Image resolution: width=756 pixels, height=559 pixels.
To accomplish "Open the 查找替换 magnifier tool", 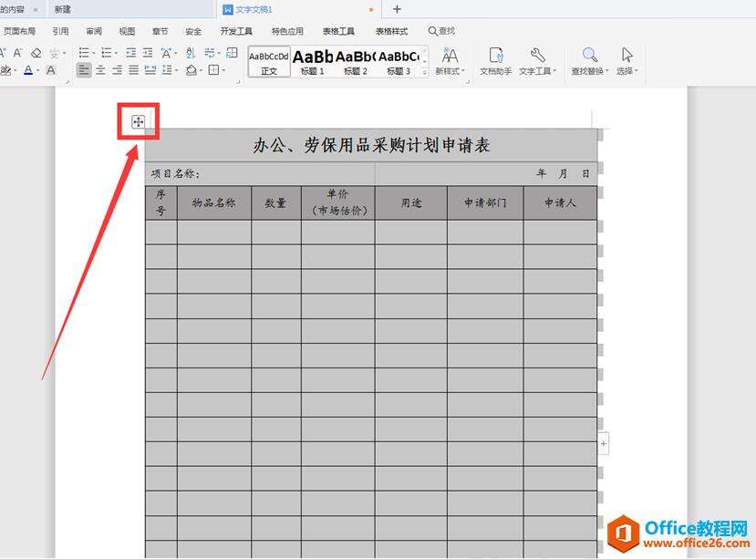I will click(x=590, y=61).
